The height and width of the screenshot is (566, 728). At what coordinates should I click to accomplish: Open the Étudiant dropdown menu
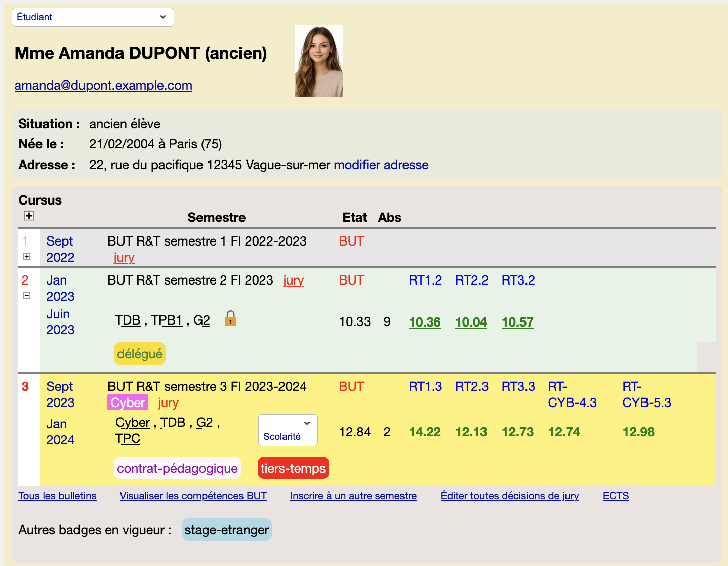[x=93, y=17]
